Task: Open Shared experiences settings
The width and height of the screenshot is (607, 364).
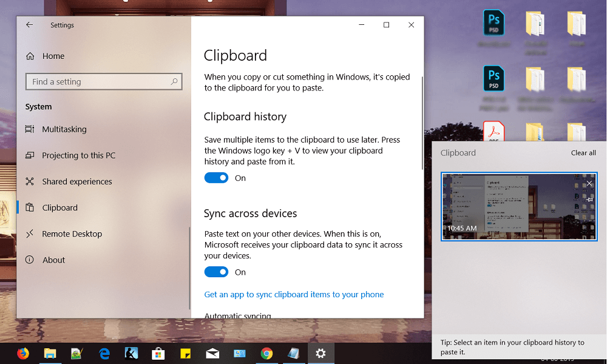Action: click(76, 181)
